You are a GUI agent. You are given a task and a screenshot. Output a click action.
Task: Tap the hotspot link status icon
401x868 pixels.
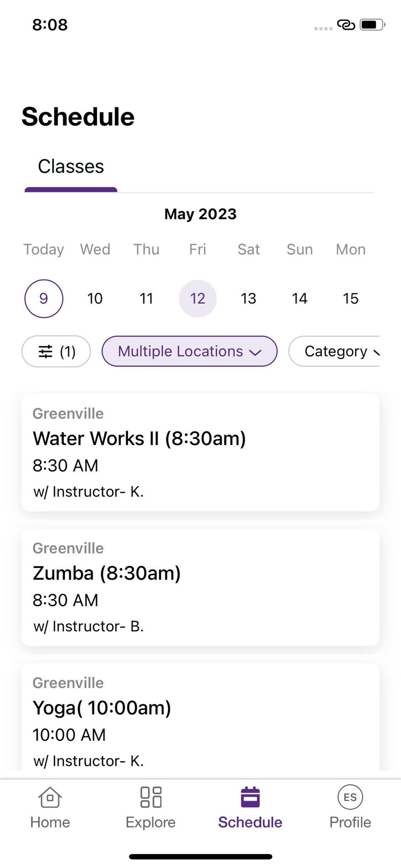(346, 25)
